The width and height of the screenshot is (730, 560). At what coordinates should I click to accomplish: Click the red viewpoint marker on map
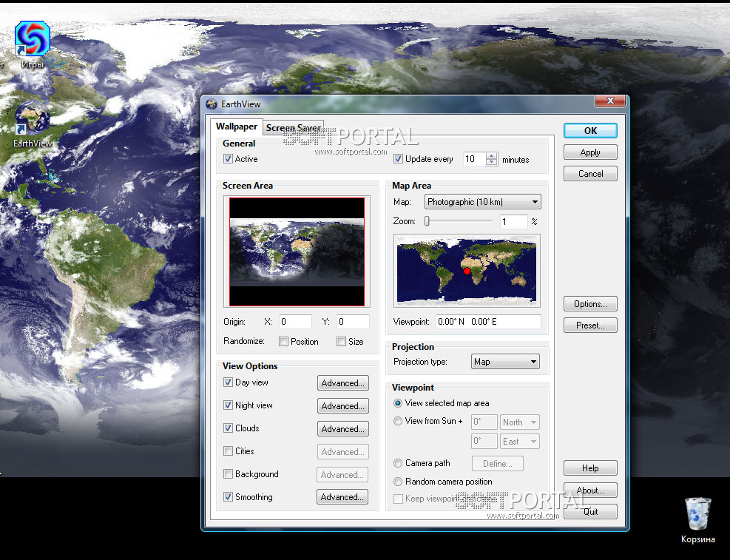tap(467, 271)
